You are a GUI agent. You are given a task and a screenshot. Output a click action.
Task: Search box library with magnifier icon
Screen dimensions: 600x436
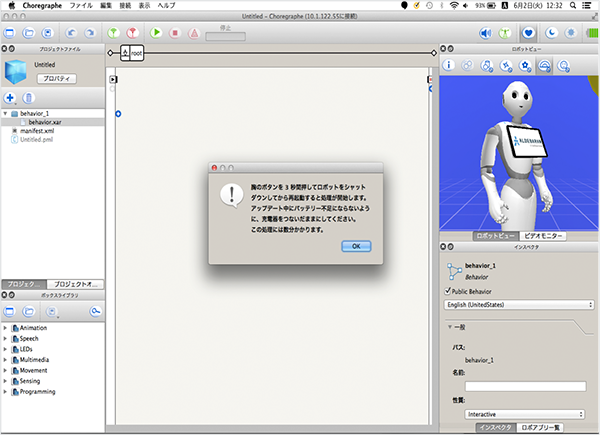coord(95,312)
